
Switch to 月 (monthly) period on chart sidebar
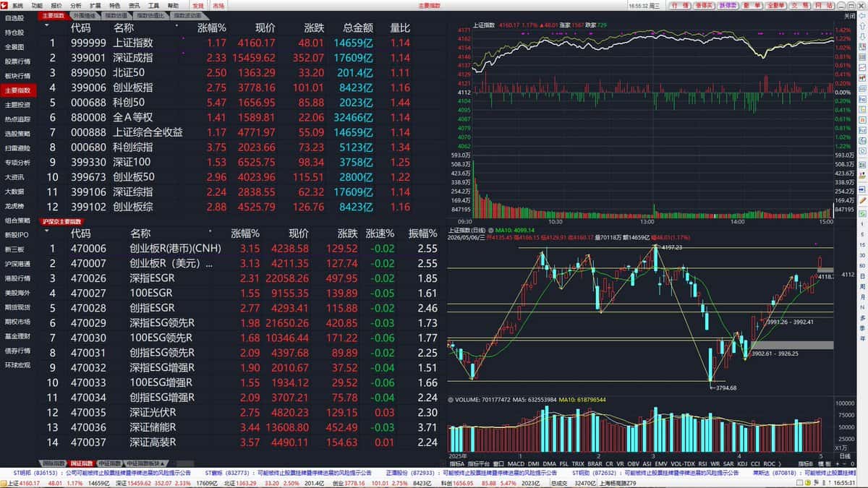[862, 296]
